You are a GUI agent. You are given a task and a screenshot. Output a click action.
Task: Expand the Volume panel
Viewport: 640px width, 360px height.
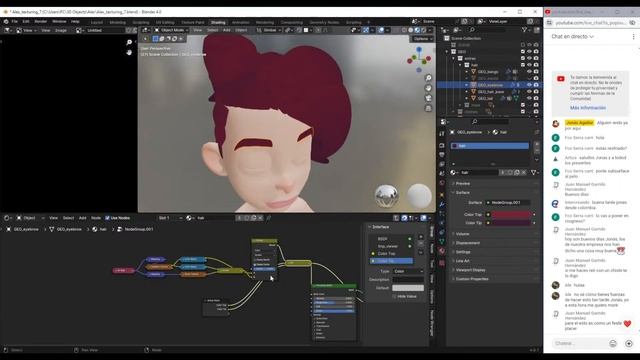(463, 234)
